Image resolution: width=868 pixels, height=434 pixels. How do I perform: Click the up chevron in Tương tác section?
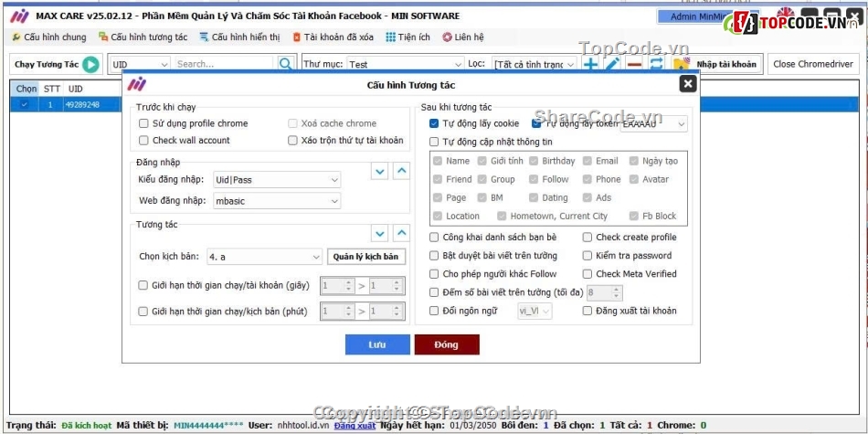tap(402, 233)
